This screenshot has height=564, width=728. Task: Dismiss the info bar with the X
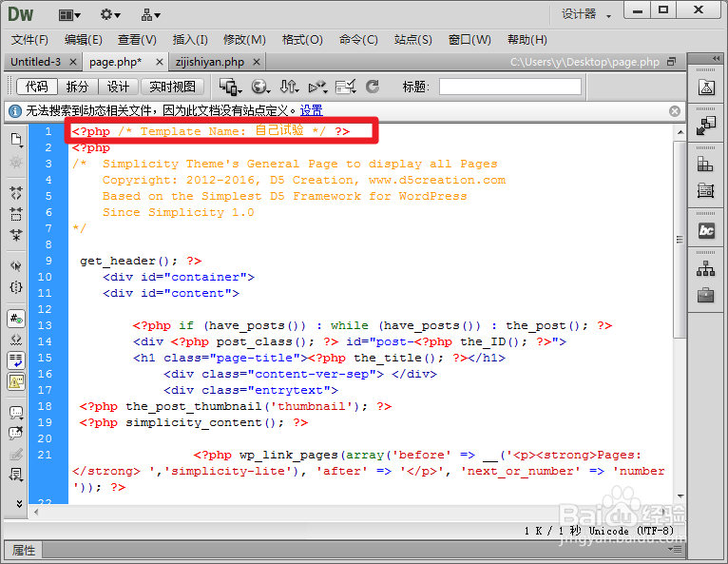coord(675,111)
